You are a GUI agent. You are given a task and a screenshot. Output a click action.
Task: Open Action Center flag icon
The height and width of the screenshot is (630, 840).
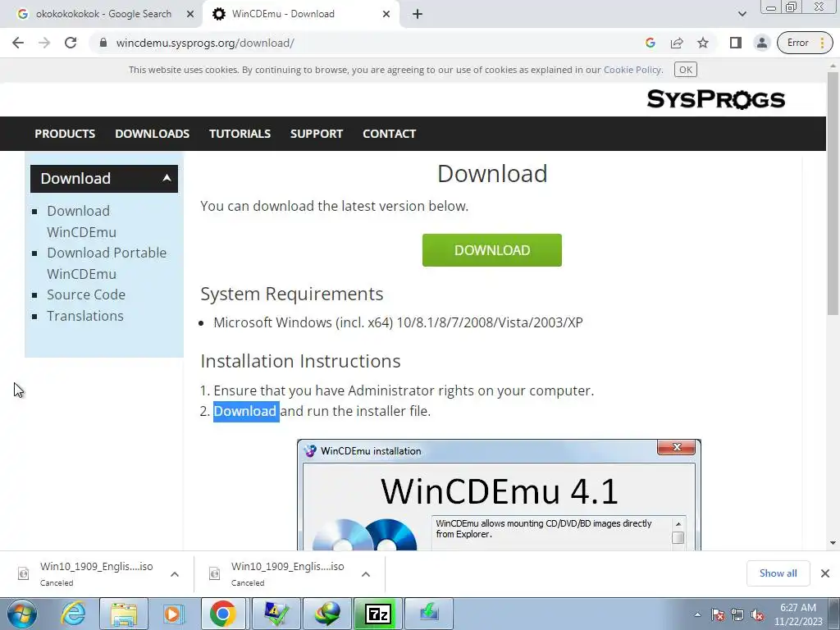(718, 614)
